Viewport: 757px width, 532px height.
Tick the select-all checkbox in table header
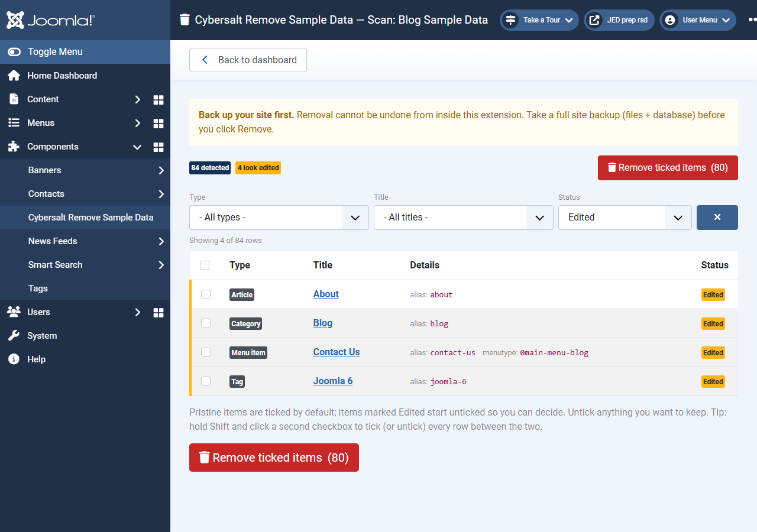click(x=205, y=265)
